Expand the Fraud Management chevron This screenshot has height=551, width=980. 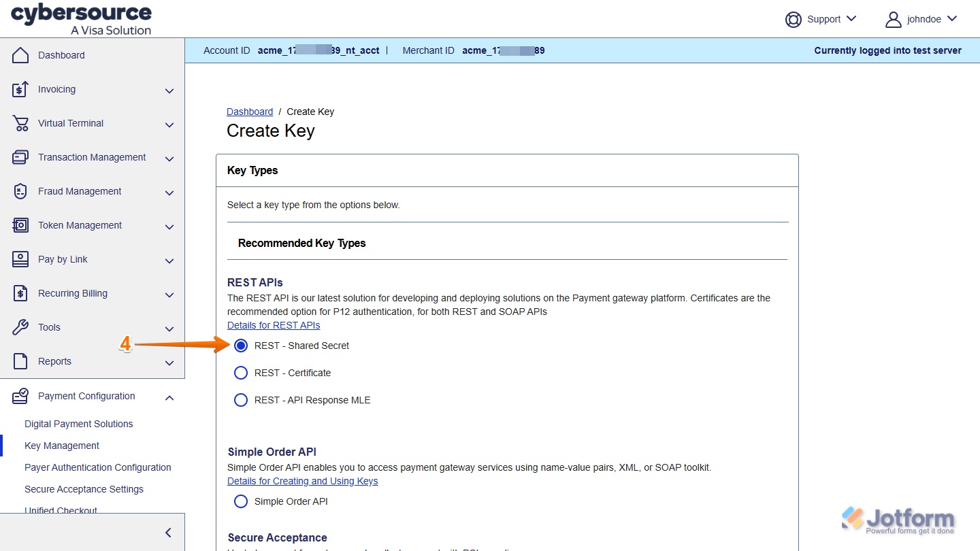(x=169, y=193)
